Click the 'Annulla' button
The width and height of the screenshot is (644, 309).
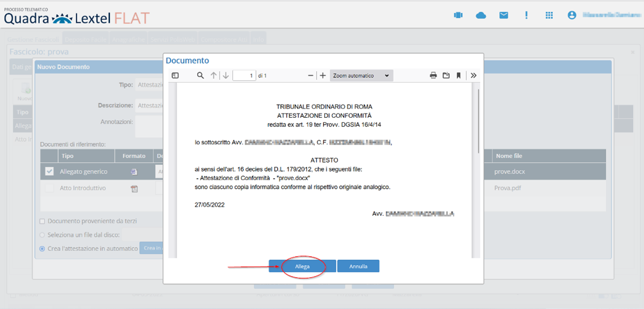coord(358,266)
